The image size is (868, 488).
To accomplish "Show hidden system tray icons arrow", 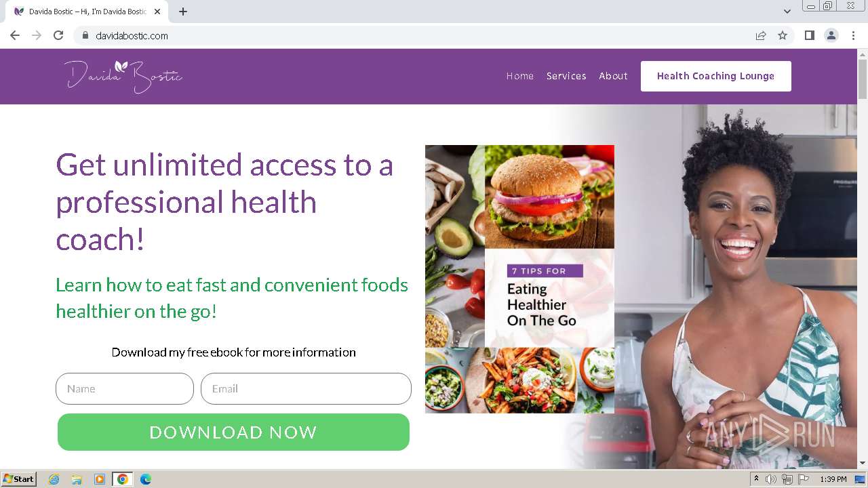I will 756,479.
